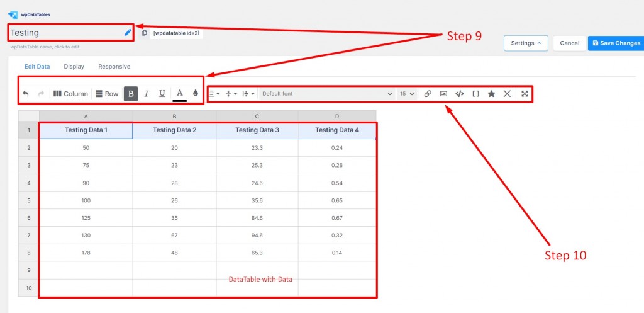The height and width of the screenshot is (313, 644).
Task: Select the cell containing 23.3
Action: pos(257,148)
